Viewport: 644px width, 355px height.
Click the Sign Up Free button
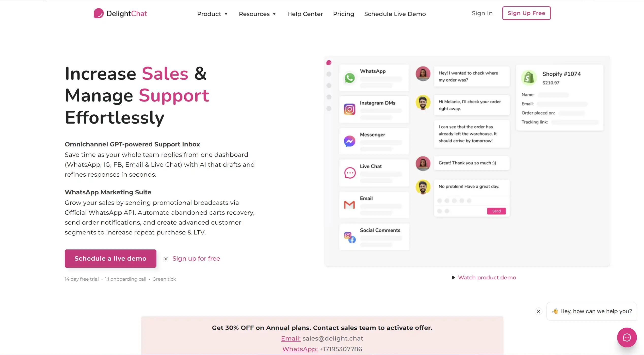coord(526,13)
